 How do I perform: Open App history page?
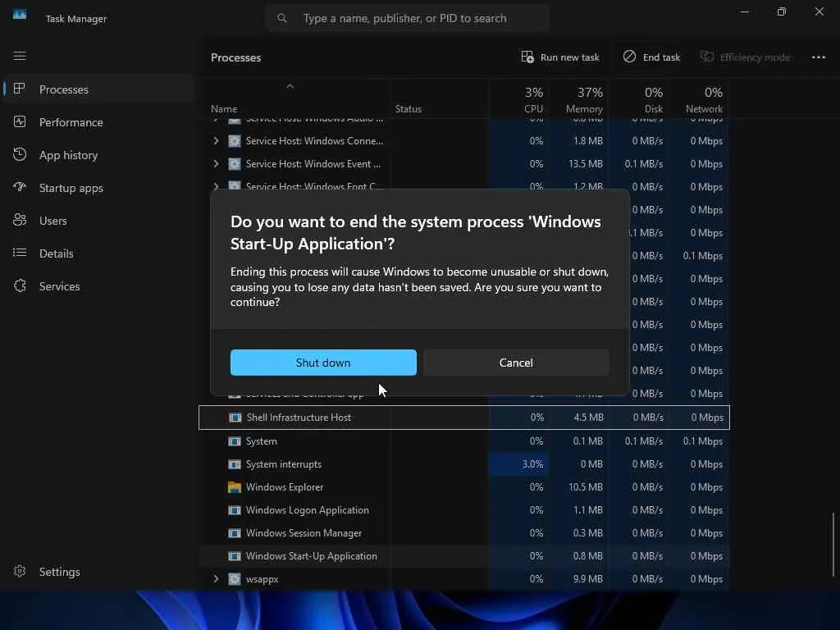(98, 155)
